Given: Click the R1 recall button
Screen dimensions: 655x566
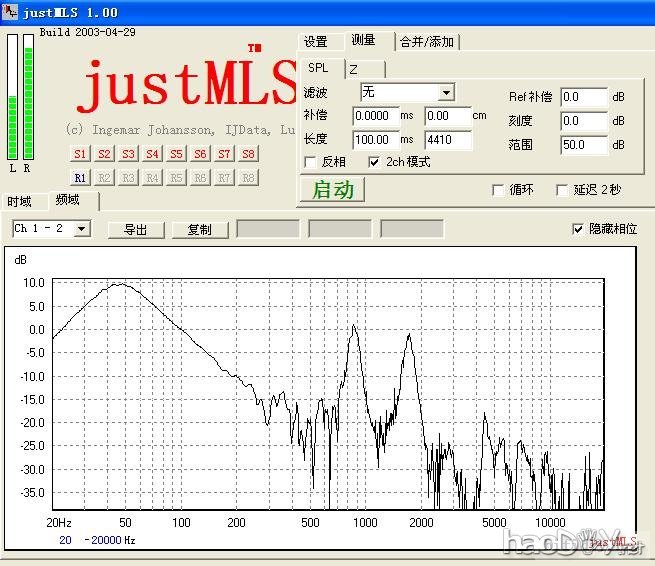Looking at the screenshot, I should 81,177.
